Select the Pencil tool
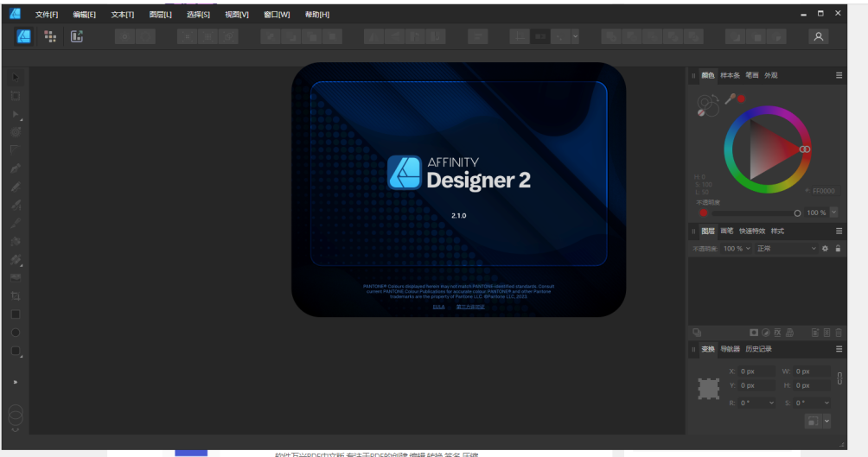The width and height of the screenshot is (868, 457). 16,187
